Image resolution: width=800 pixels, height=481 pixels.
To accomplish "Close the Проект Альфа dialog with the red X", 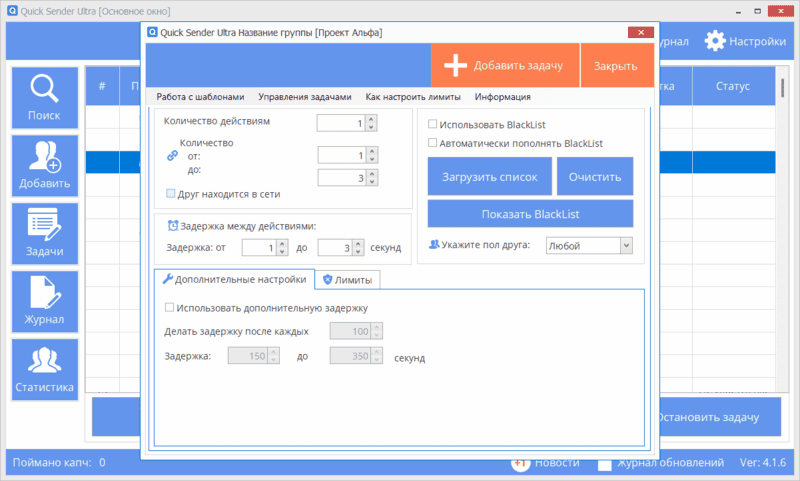I will click(641, 32).
